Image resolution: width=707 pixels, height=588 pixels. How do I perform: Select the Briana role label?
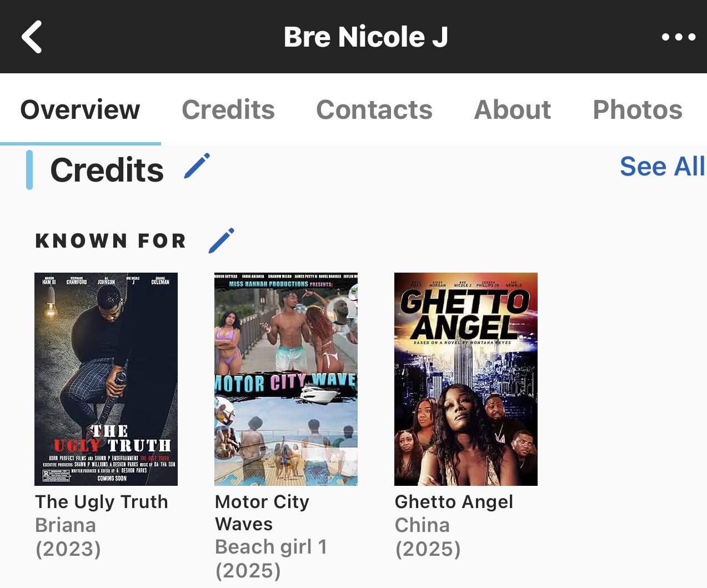(66, 525)
